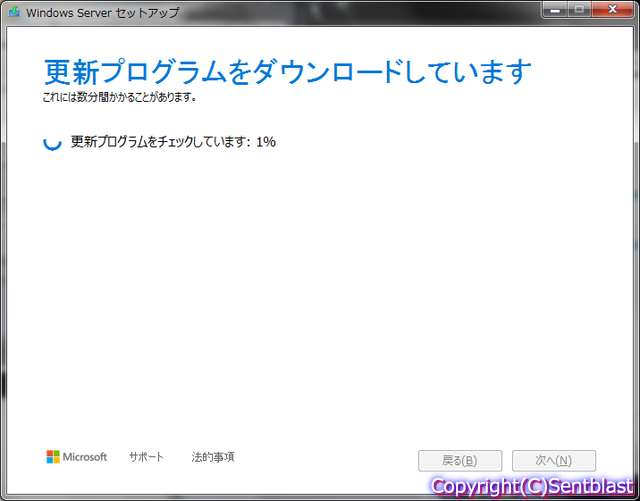The image size is (640, 501).
Task: Click the spinning progress indicator
Action: click(52, 142)
